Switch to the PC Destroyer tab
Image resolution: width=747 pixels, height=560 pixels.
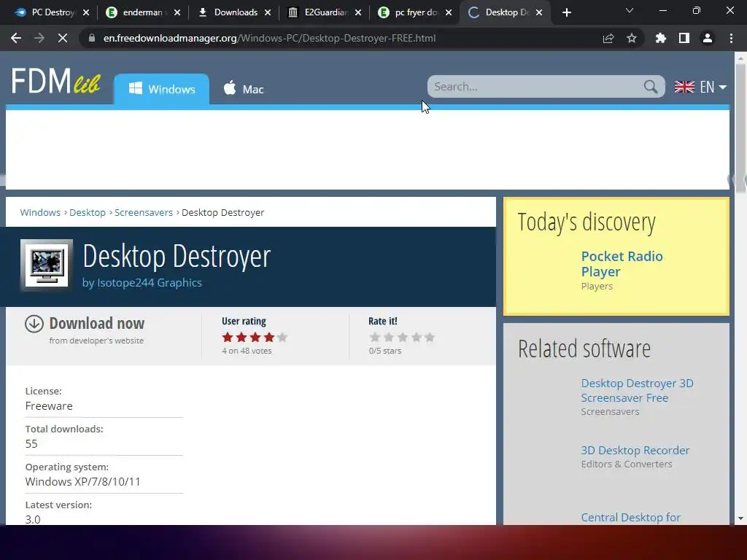pyautogui.click(x=45, y=12)
